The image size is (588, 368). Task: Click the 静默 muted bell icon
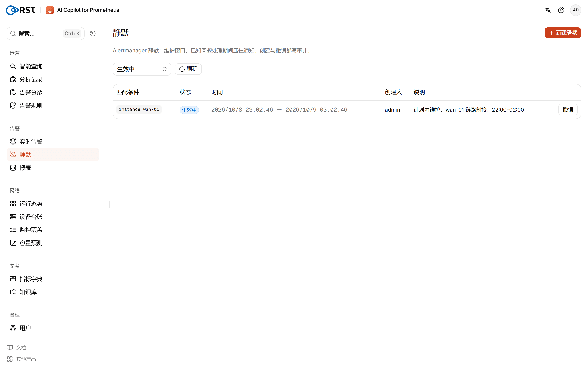click(13, 155)
